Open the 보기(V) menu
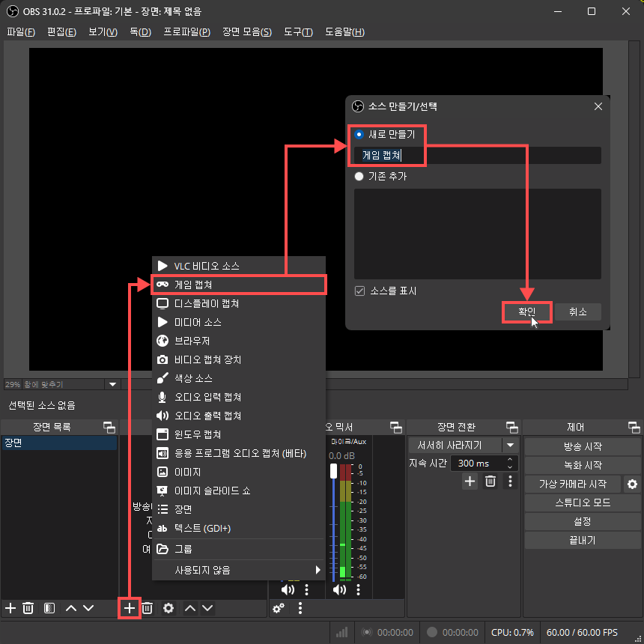Viewport: 644px width, 644px height. click(x=103, y=31)
